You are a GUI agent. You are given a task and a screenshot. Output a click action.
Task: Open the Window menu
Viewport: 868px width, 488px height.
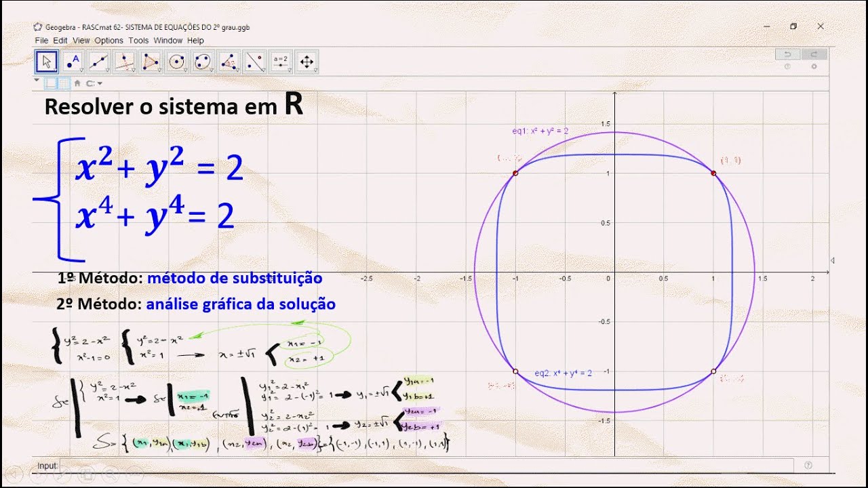click(x=168, y=41)
